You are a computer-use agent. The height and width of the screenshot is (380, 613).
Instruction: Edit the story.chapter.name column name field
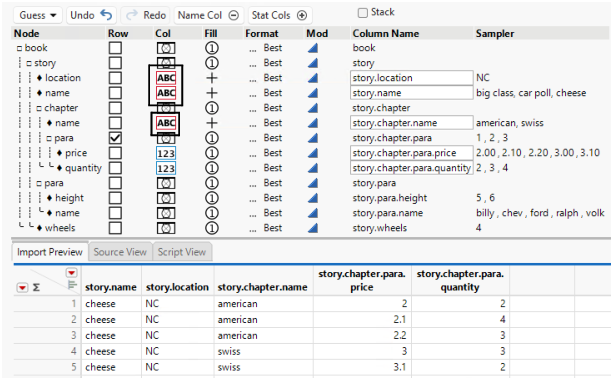click(411, 123)
